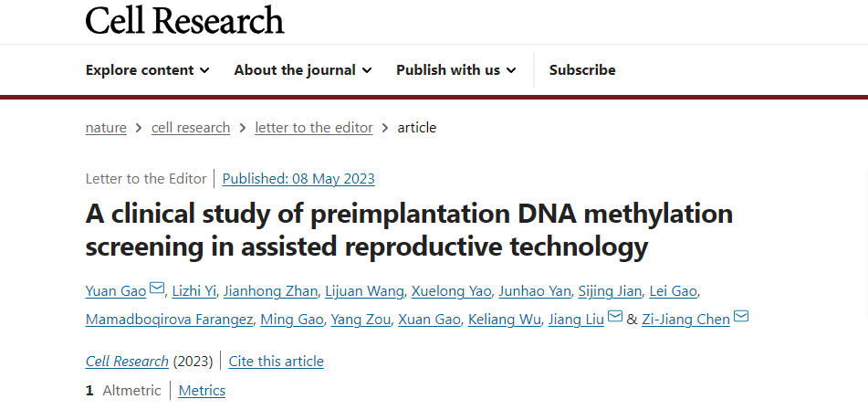Navigate to cell research breadcrumb
868x420 pixels.
(191, 128)
